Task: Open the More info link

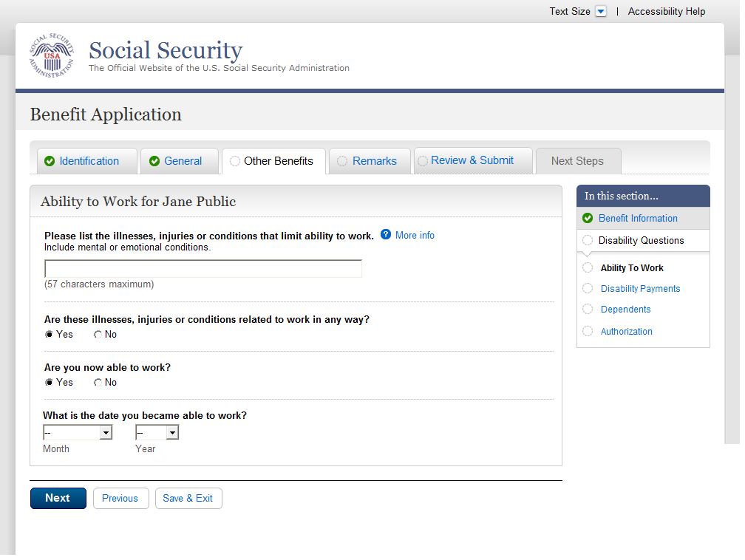Action: tap(415, 235)
